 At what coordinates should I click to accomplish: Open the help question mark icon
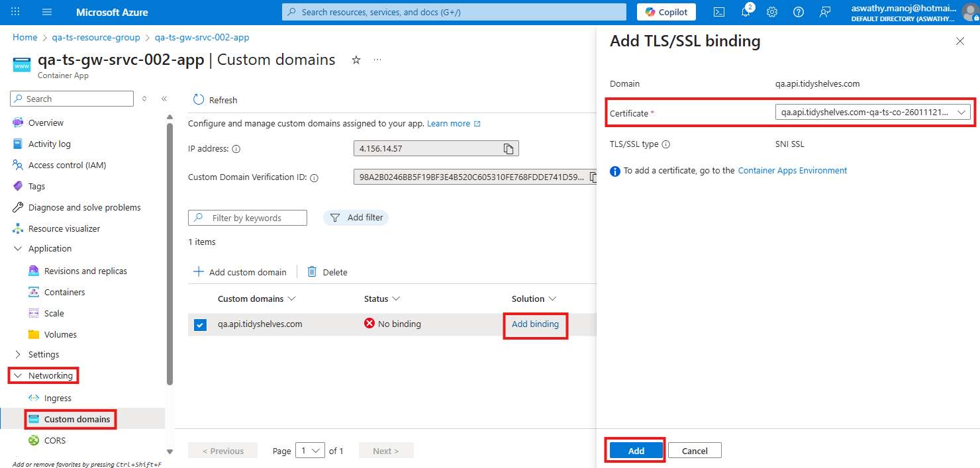[x=799, y=12]
